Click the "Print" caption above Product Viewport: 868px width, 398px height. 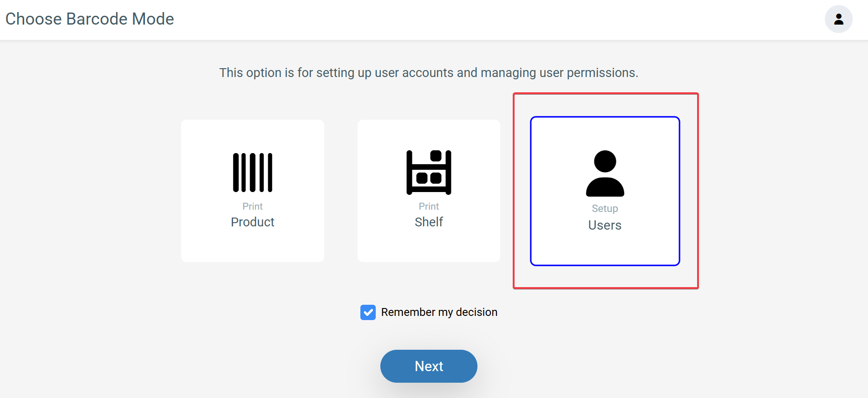click(253, 206)
